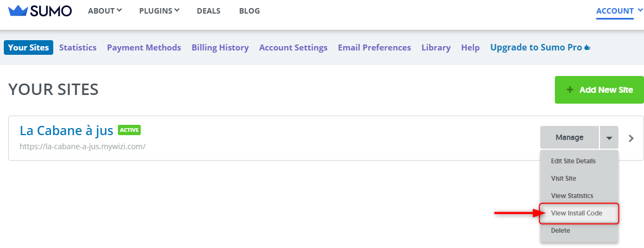Go to the Billing History tab
644x248 pixels.
pyautogui.click(x=220, y=48)
